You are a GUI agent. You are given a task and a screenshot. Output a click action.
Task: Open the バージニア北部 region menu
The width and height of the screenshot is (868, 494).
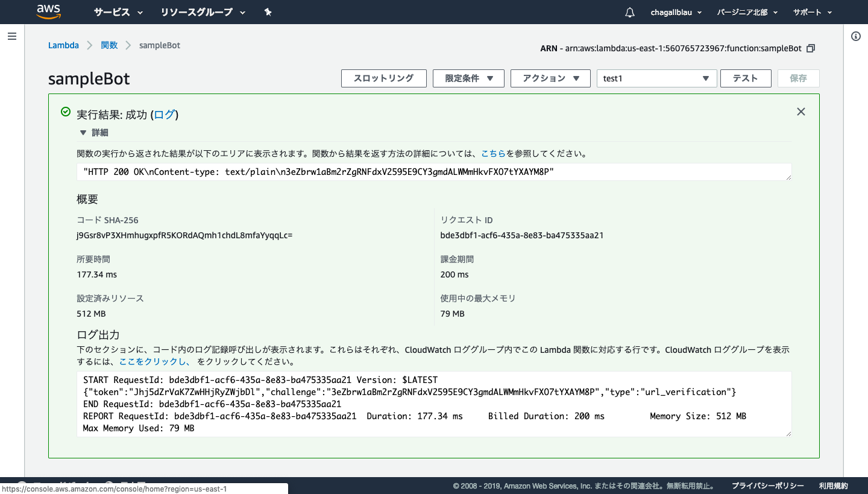[747, 12]
